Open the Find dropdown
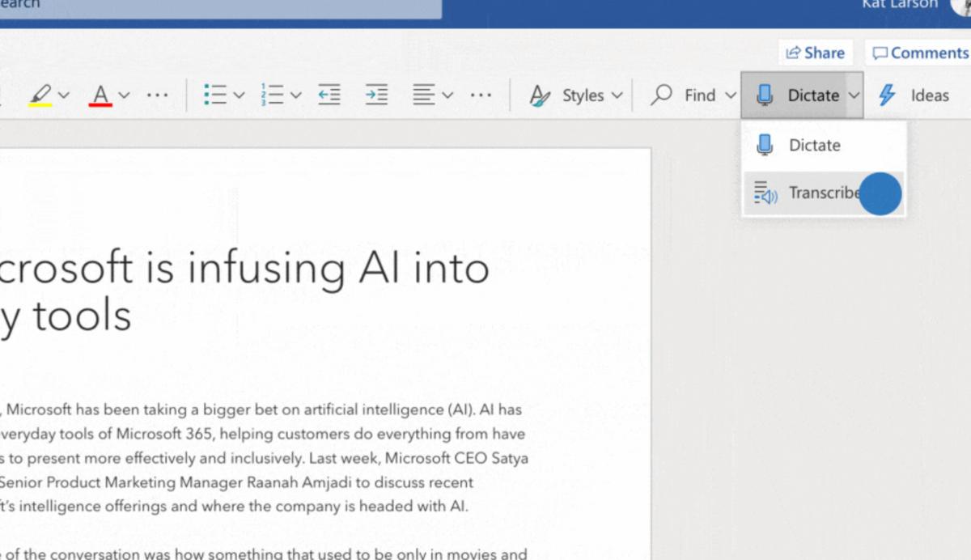Screen dimensions: 971x560 click(694, 95)
